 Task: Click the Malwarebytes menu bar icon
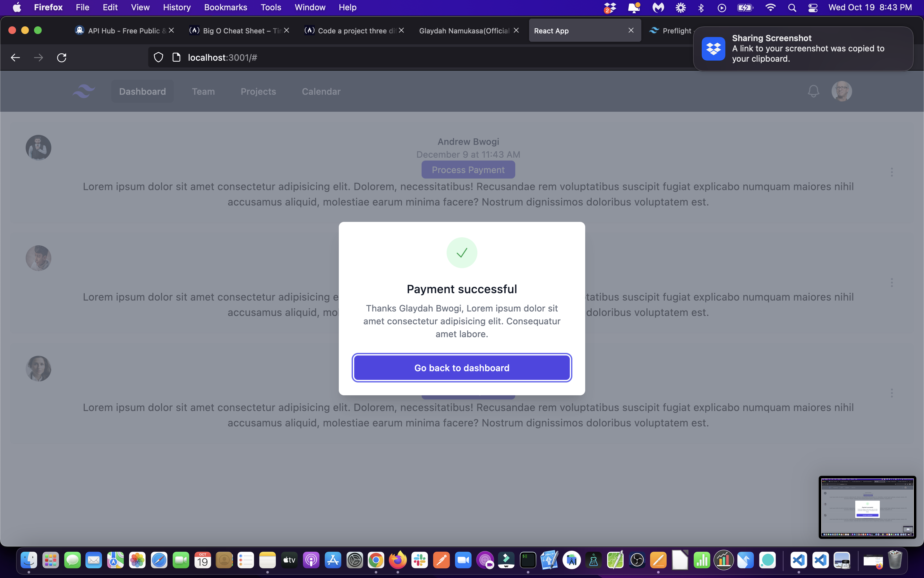[x=658, y=7]
